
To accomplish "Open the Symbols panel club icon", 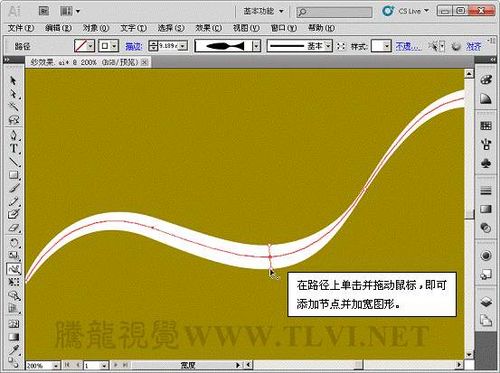I will (486, 163).
